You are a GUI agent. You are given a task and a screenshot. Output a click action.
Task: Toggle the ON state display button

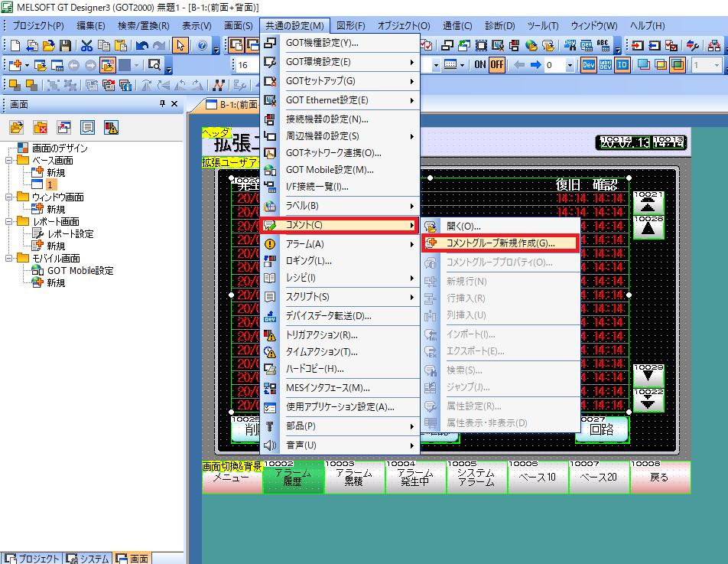480,65
